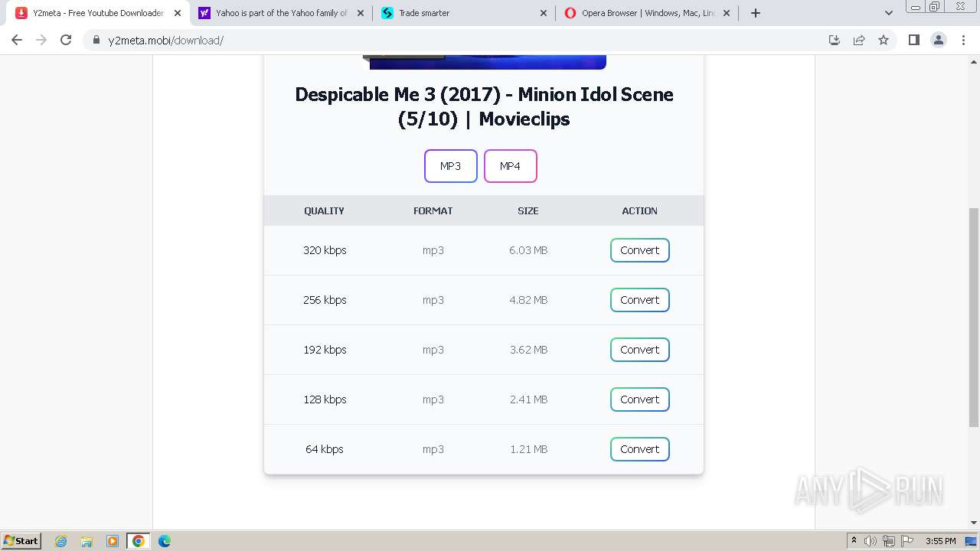Show hidden system tray icons
This screenshot has height=551, width=980.
tap(854, 540)
